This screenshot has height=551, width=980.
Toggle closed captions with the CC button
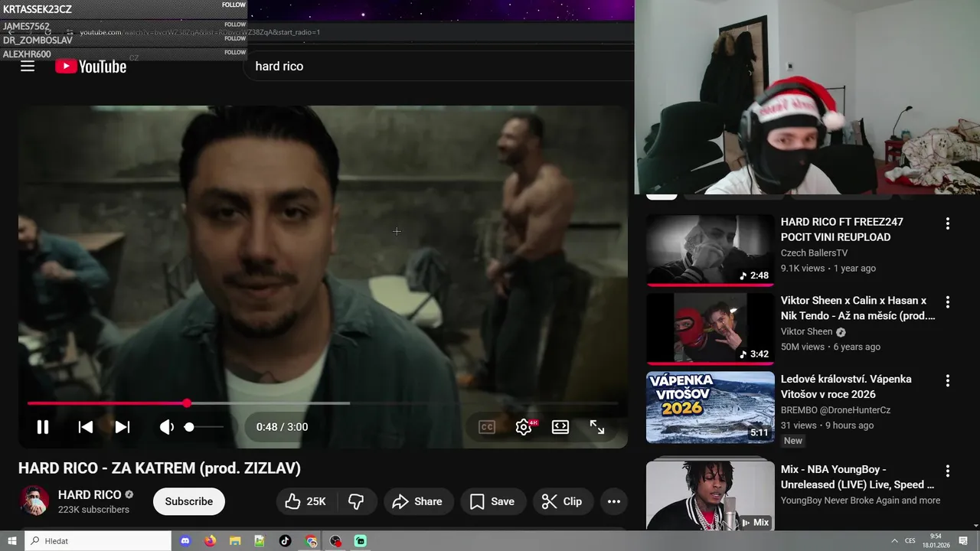tap(487, 427)
